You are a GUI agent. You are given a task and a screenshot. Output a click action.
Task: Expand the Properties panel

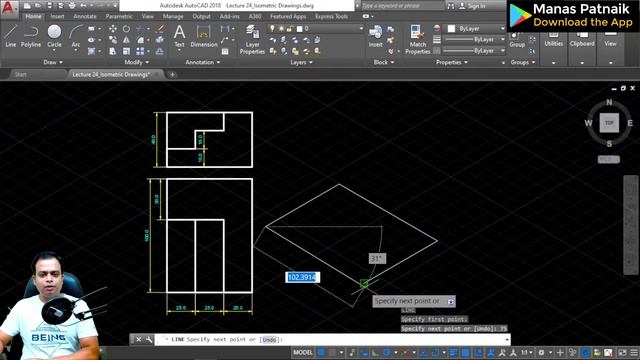tap(451, 62)
